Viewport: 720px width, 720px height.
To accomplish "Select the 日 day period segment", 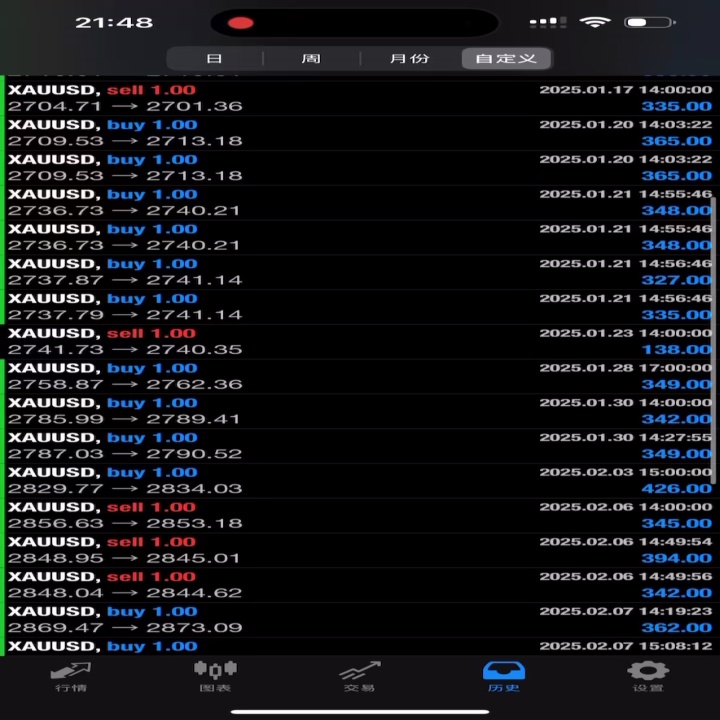I will 214,58.
